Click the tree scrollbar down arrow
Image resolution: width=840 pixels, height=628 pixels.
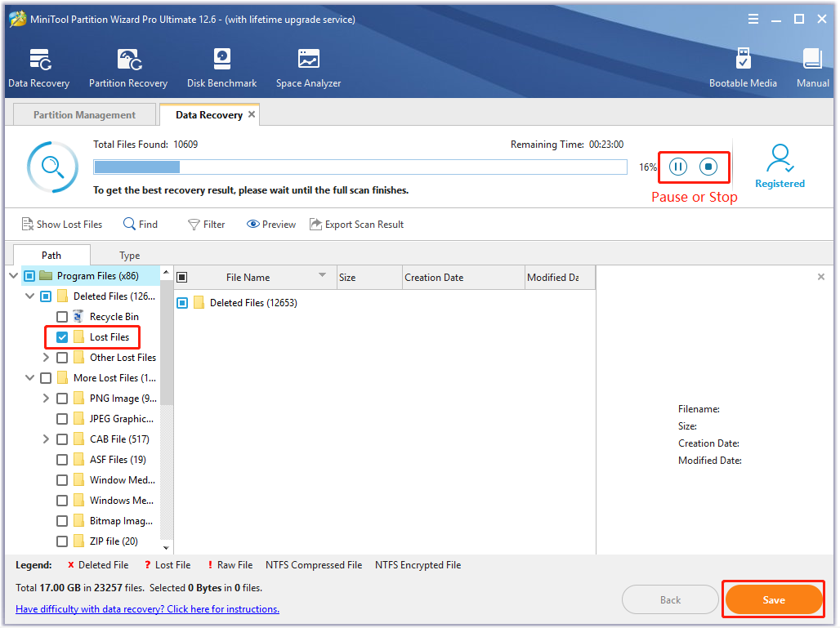pos(166,548)
